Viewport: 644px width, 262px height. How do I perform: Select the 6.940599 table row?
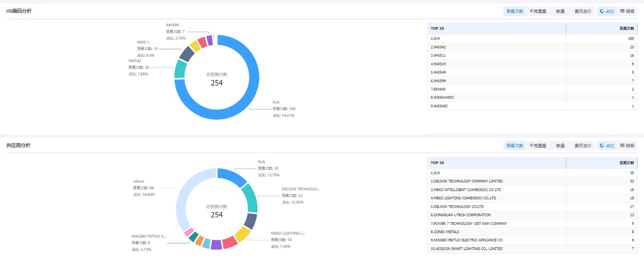coord(532,81)
